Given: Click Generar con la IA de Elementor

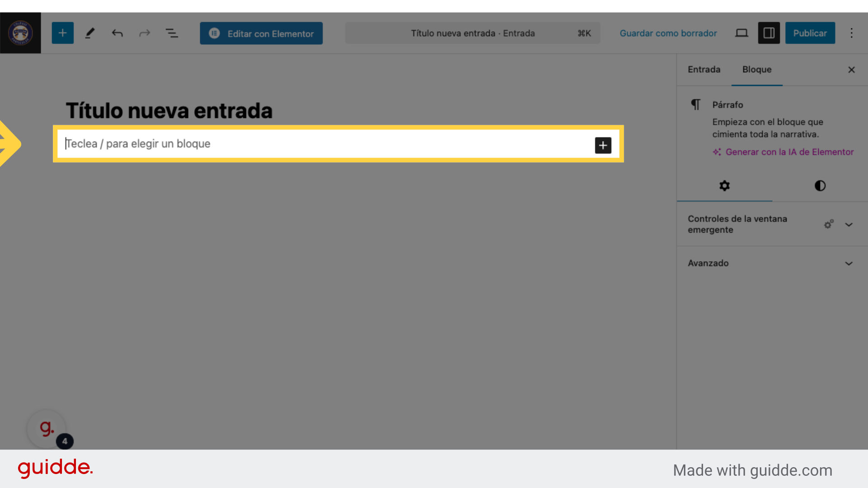Looking at the screenshot, I should tap(789, 152).
